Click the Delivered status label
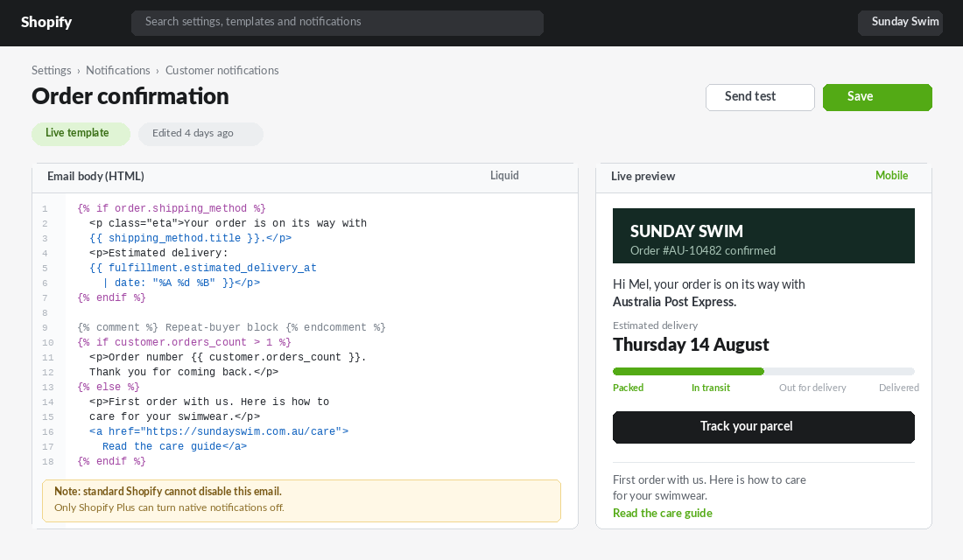 [x=899, y=388]
